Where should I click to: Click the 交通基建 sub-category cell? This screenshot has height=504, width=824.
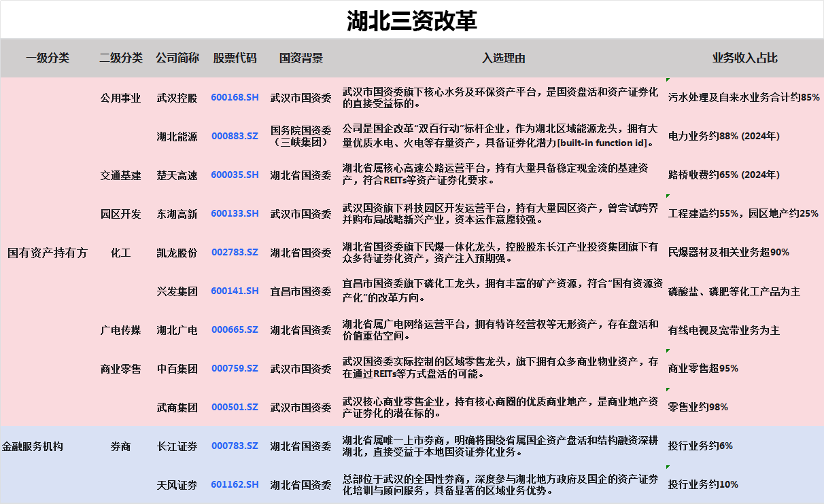pos(121,175)
